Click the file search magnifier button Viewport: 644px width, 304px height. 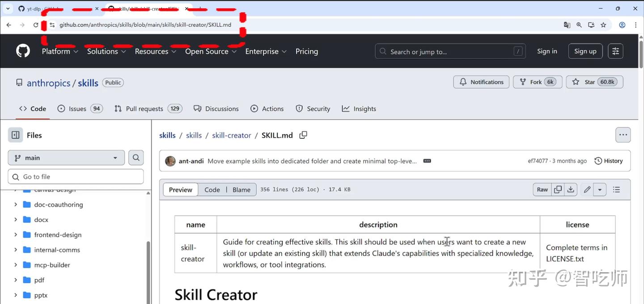click(136, 158)
